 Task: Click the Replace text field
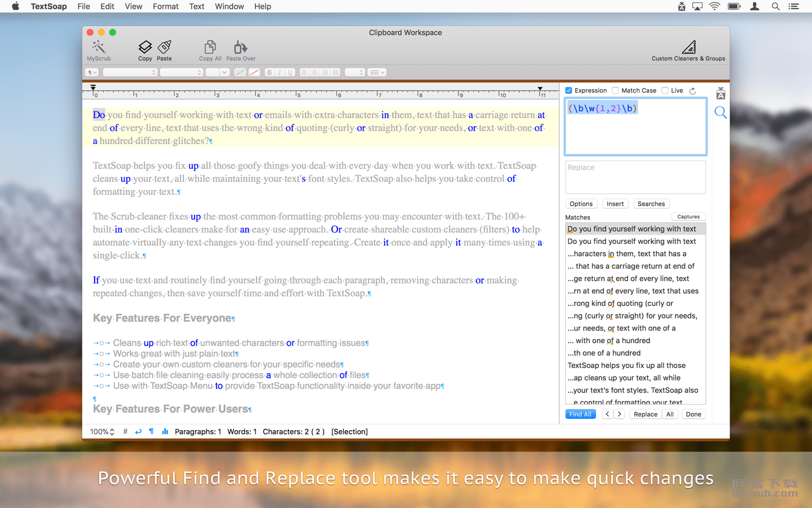pos(636,177)
